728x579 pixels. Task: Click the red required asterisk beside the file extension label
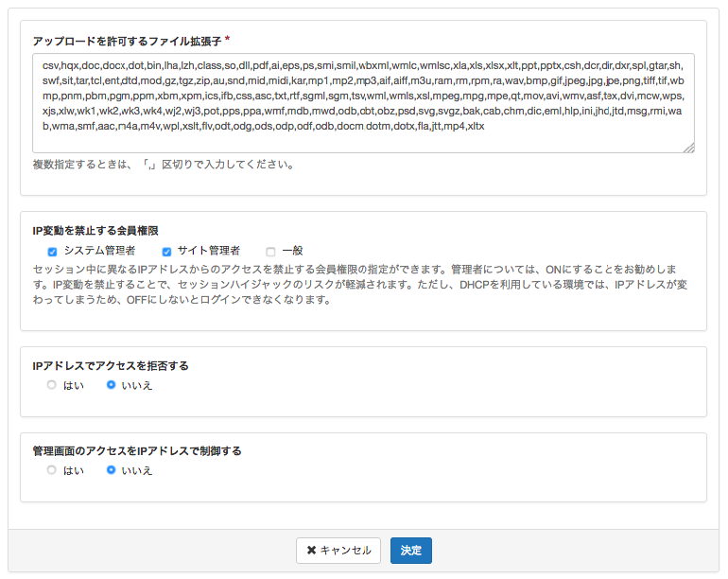[228, 42]
